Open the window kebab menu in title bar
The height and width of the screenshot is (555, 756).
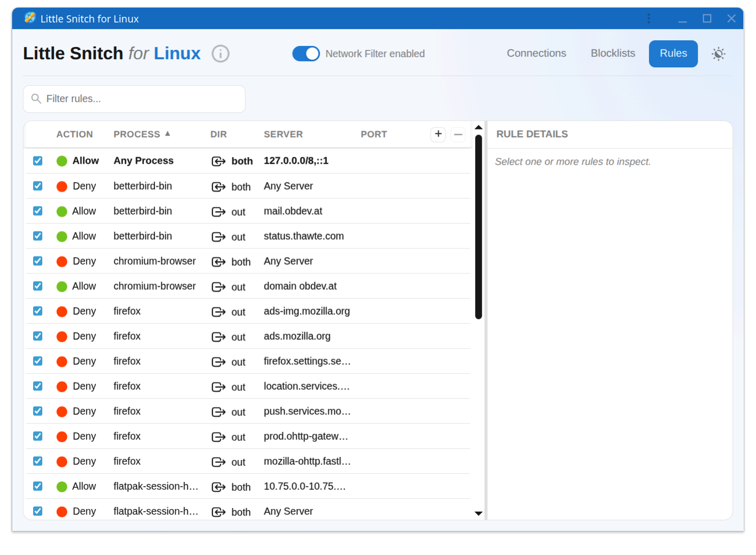648,18
